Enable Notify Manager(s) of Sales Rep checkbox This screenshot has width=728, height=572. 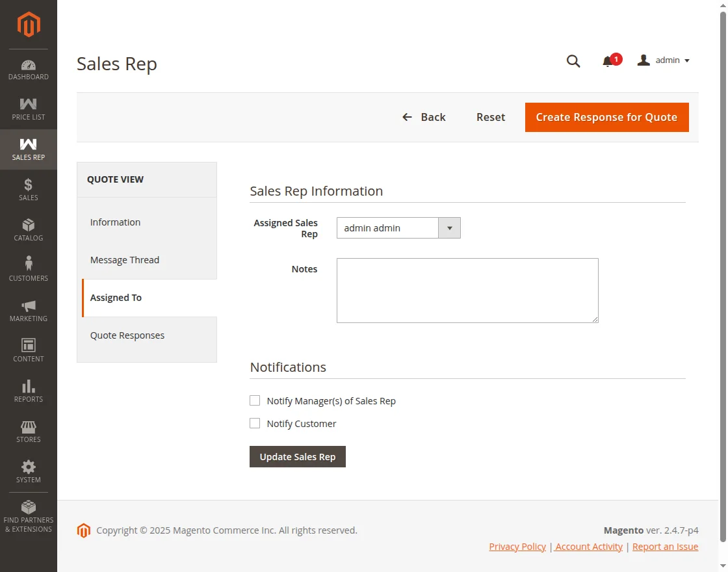[255, 400]
